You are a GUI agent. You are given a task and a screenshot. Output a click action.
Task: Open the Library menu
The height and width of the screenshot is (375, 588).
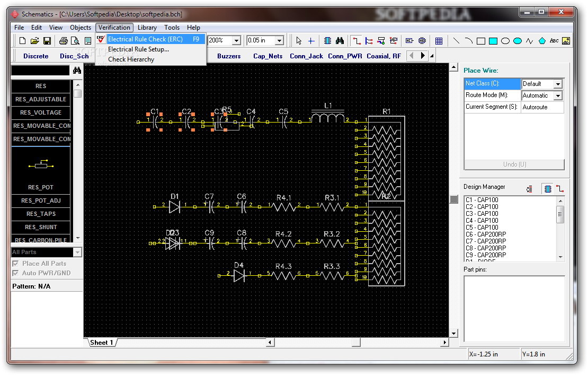tap(147, 28)
